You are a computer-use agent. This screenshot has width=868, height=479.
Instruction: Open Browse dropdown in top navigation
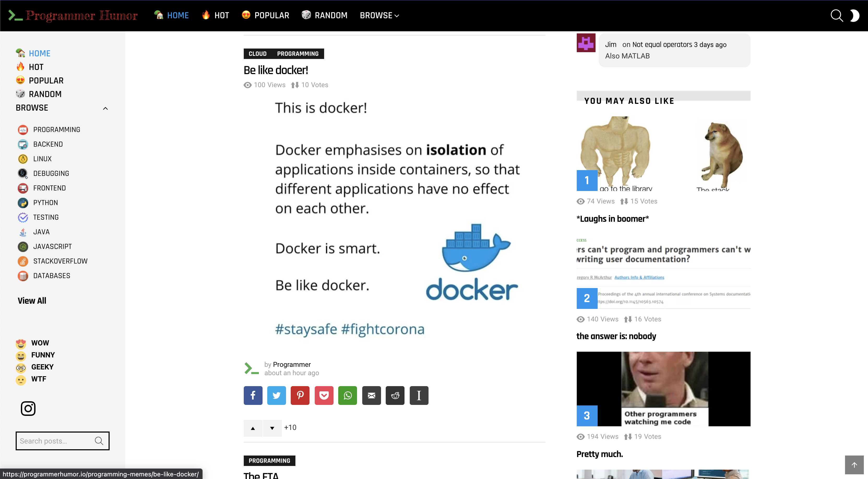[x=379, y=15]
